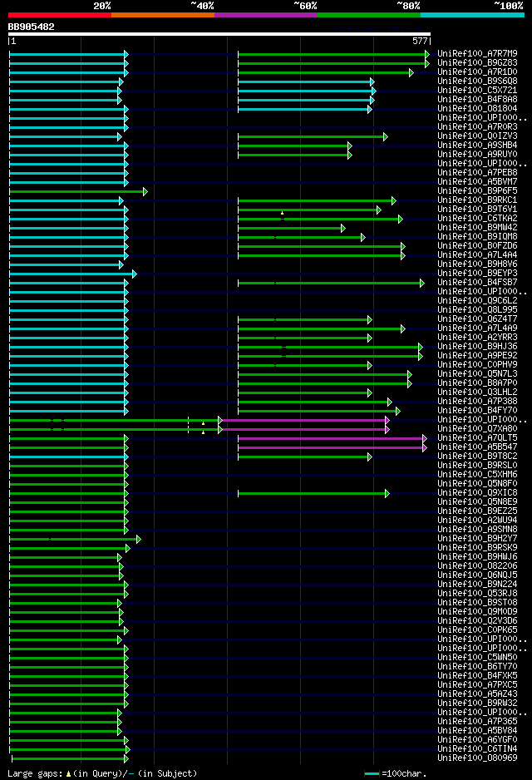Open hit UniRef100_A7R7M9

(477, 54)
